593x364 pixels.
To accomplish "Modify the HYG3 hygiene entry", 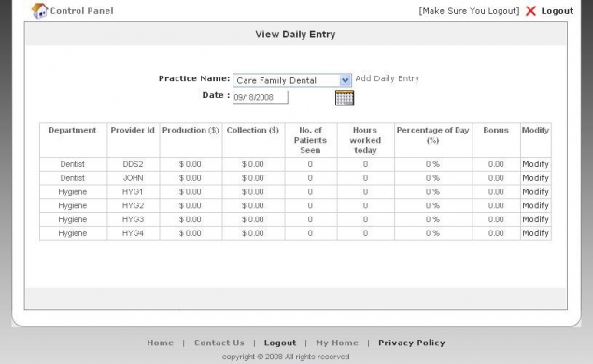I will (535, 219).
